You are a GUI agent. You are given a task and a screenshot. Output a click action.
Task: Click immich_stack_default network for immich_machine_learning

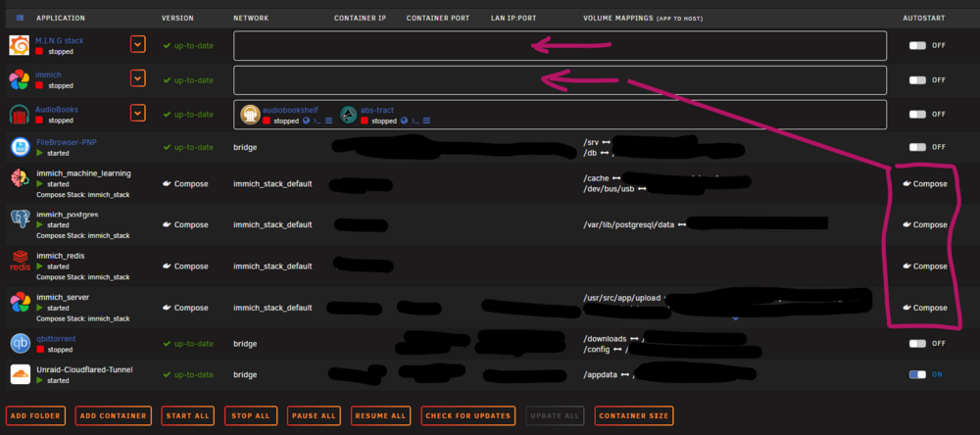click(272, 184)
